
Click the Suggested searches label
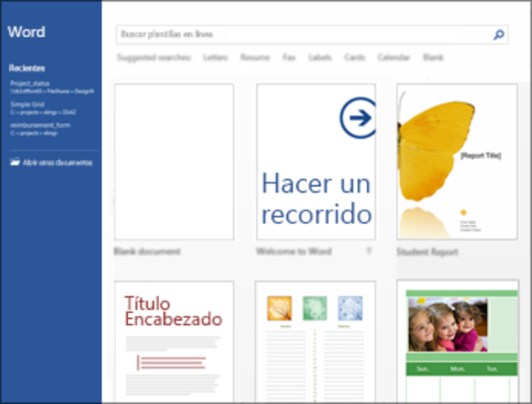(154, 57)
